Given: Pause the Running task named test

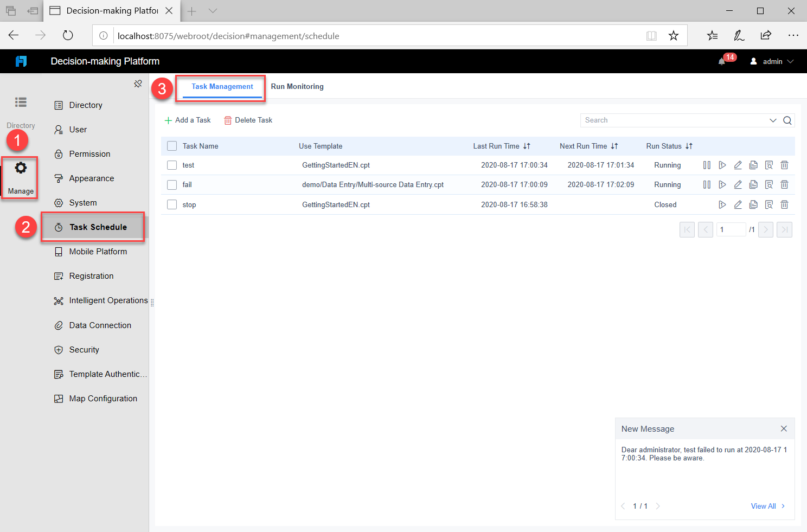Looking at the screenshot, I should 706,165.
